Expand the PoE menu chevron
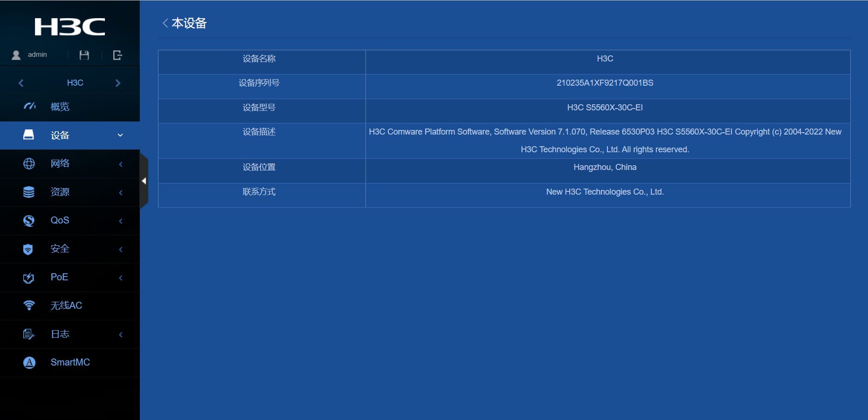The image size is (868, 420). (121, 278)
